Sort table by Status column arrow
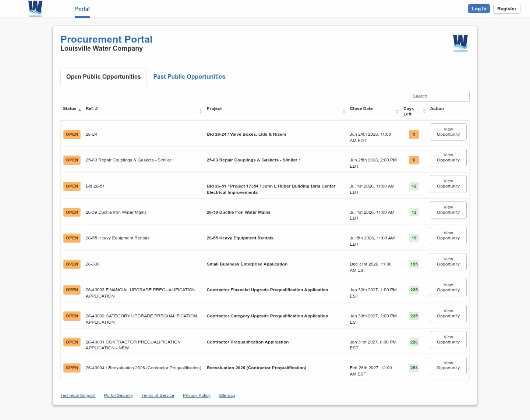 point(79,110)
